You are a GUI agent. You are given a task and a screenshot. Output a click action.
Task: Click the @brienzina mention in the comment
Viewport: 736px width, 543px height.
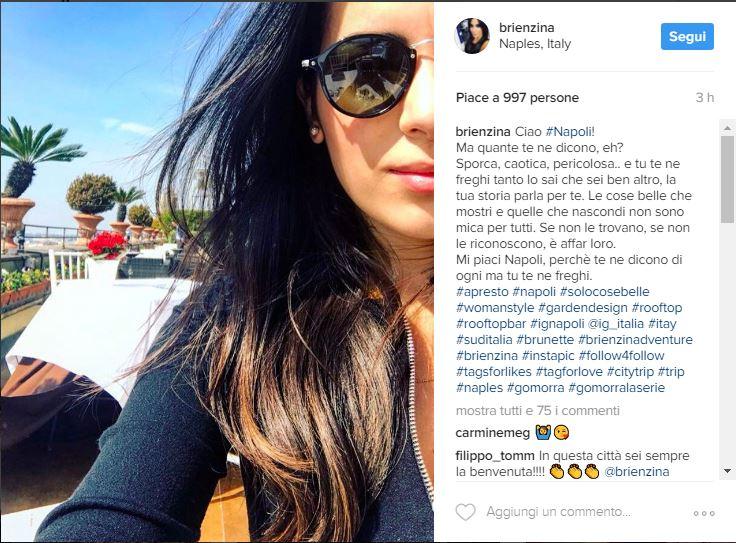636,472
